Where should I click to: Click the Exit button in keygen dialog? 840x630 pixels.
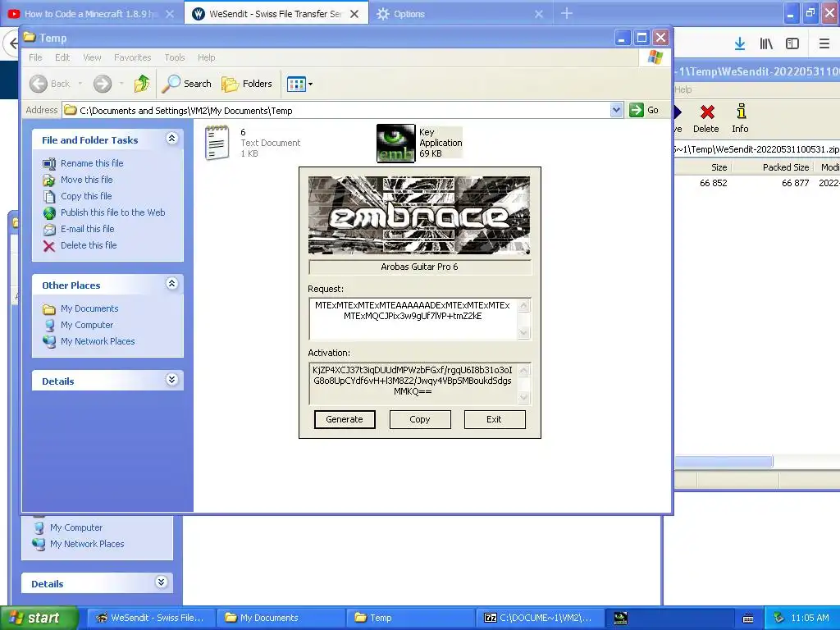tap(495, 419)
